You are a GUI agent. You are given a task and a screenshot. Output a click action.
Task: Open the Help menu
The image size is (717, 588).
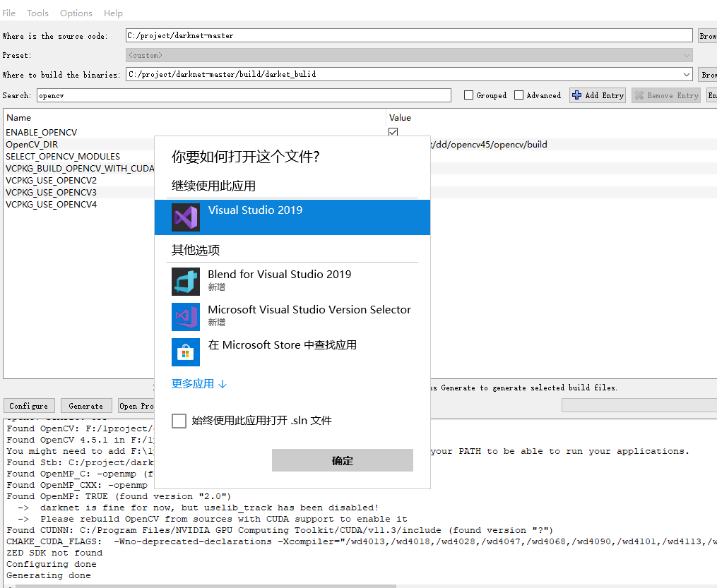113,13
